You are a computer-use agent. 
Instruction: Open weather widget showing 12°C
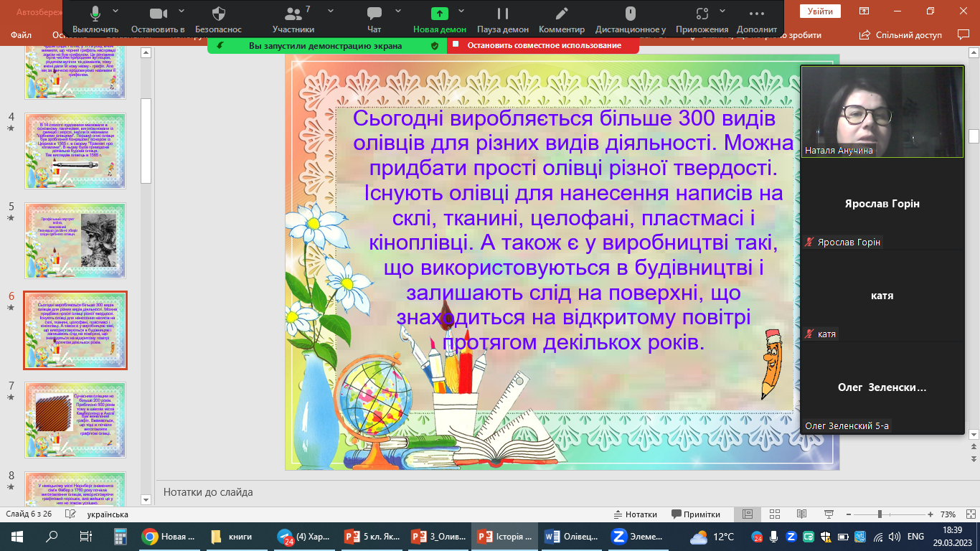pyautogui.click(x=712, y=536)
